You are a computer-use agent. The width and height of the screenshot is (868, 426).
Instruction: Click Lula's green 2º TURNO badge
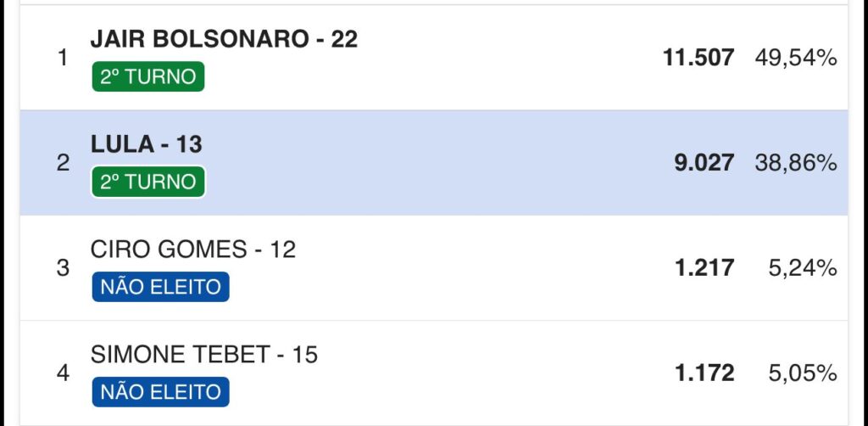[147, 182]
